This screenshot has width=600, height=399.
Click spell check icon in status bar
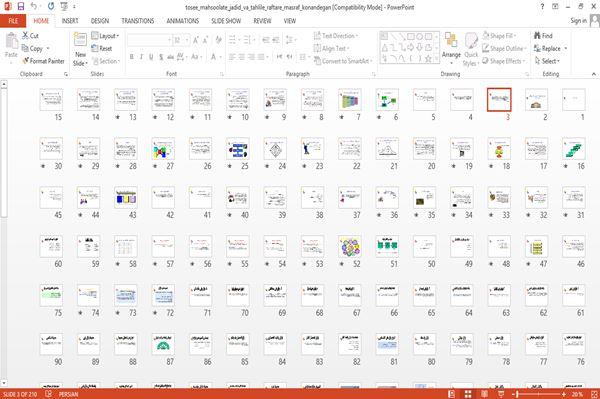(x=49, y=394)
